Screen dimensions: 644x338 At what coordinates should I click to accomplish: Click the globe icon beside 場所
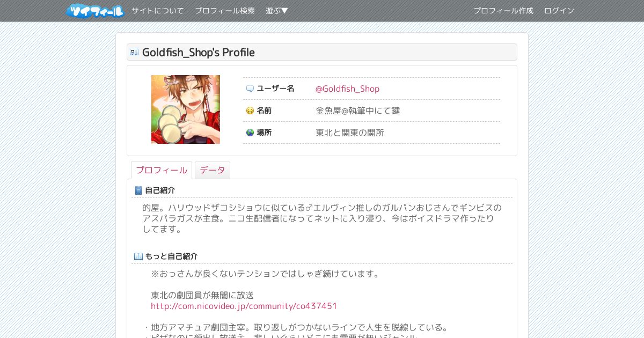coord(250,133)
